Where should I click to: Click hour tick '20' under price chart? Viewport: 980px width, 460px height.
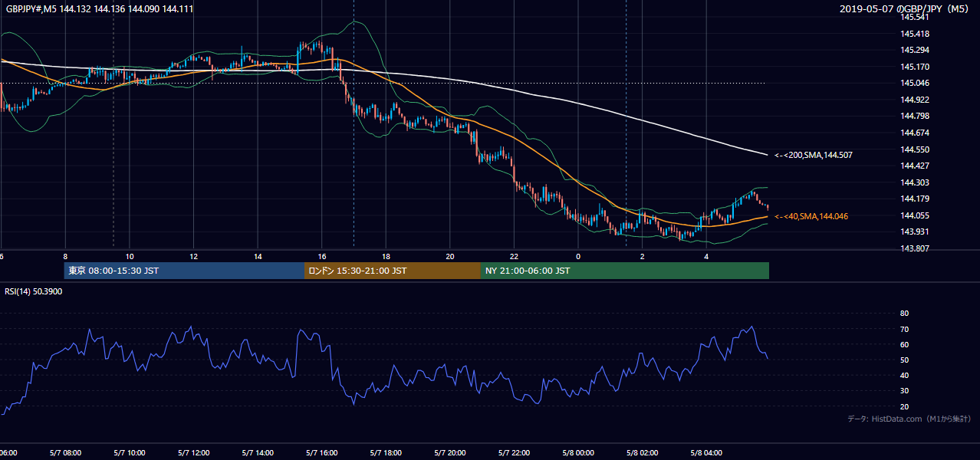point(450,256)
